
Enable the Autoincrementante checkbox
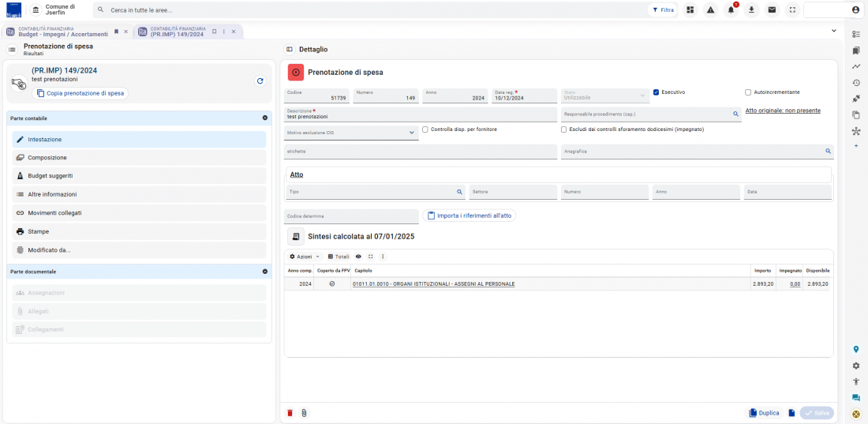748,92
